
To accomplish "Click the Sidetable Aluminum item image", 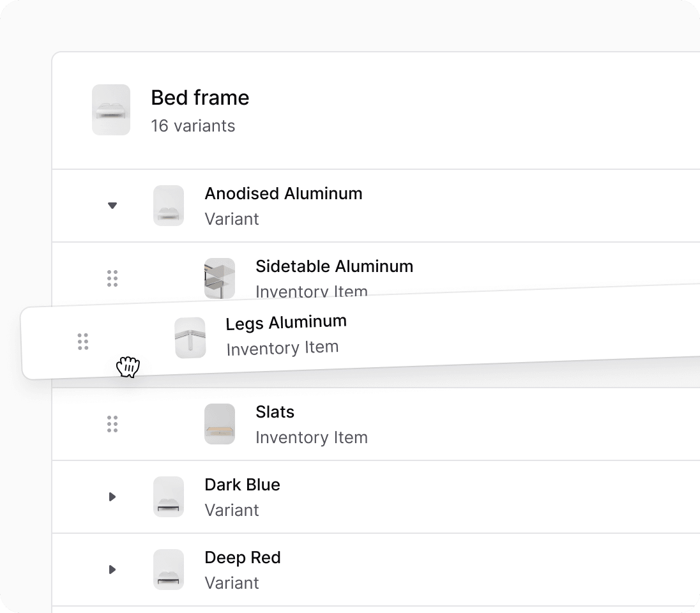I will 220,278.
